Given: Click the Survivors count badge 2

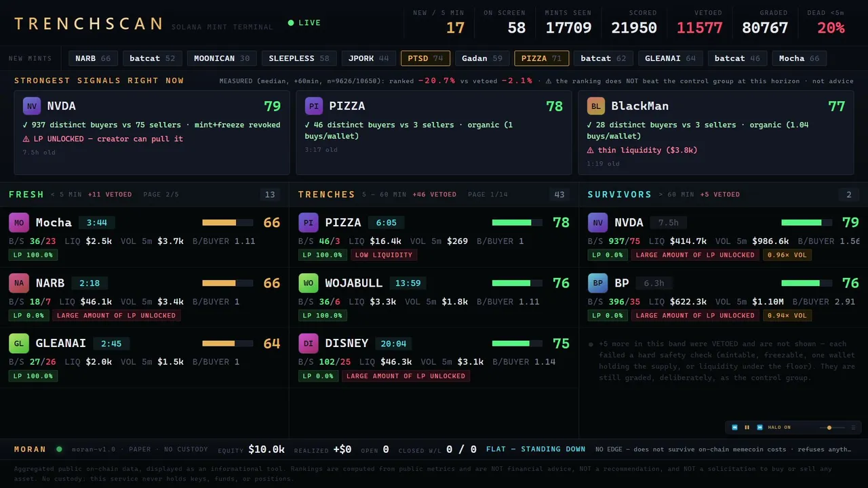Looking at the screenshot, I should coord(849,195).
